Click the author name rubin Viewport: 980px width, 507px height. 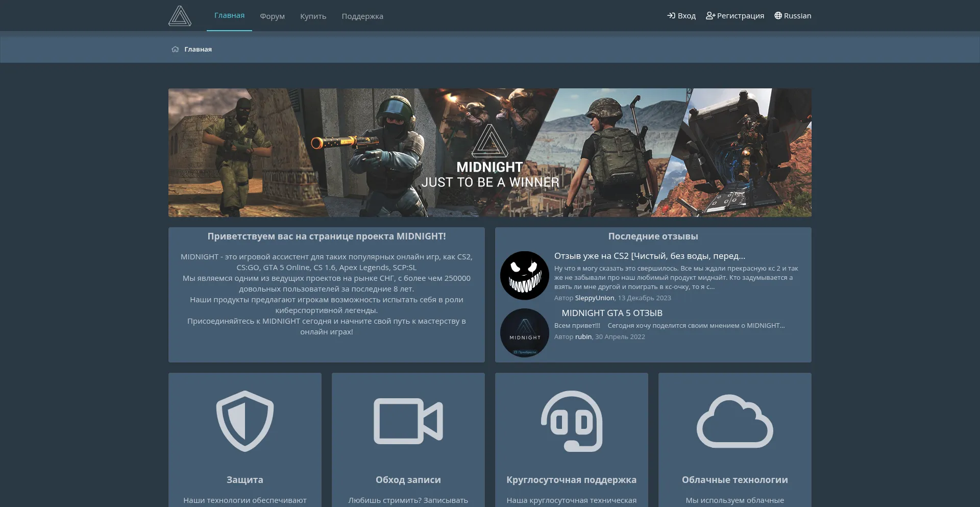click(x=583, y=337)
